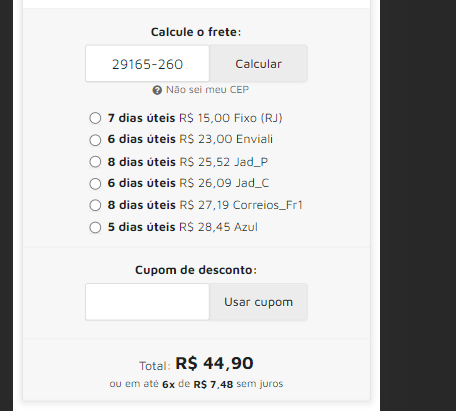
Task: Select the R$ 27,19 Correios_Fr1 radio circle
Action: pos(95,205)
